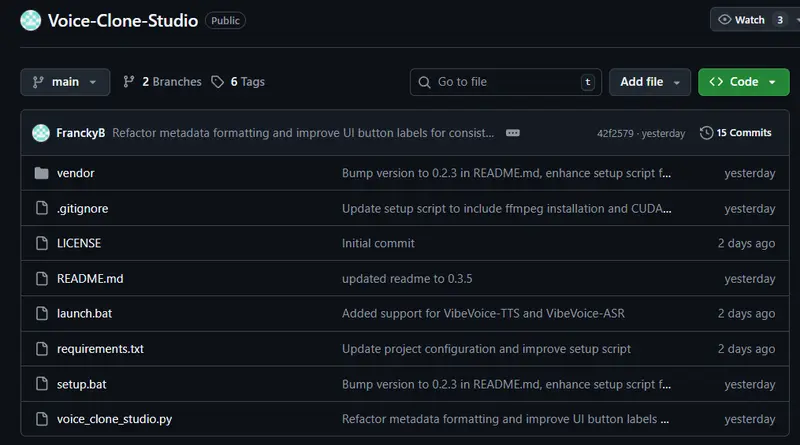This screenshot has height=445, width=800.
Task: Click the clock history icon beside 15 Commits
Action: pos(707,133)
